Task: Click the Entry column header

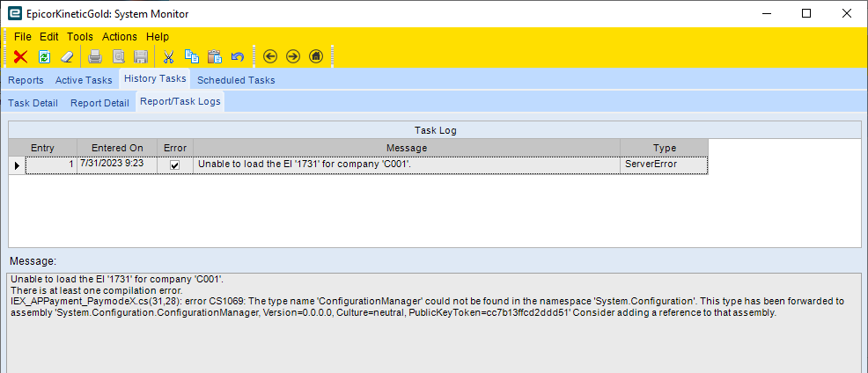Action: (42, 148)
